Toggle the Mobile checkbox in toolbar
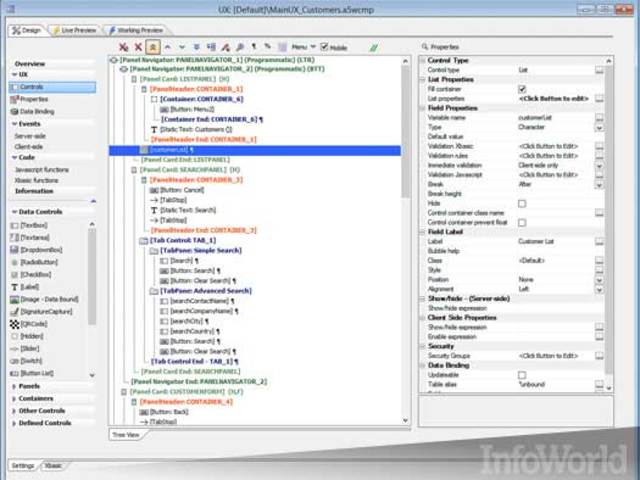Screen dimensions: 640x480 (x=324, y=47)
